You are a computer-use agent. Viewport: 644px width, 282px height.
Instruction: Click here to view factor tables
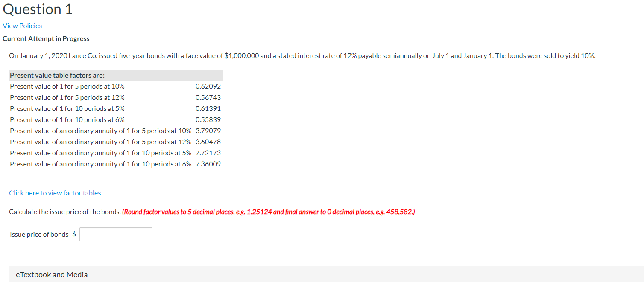[x=55, y=193]
